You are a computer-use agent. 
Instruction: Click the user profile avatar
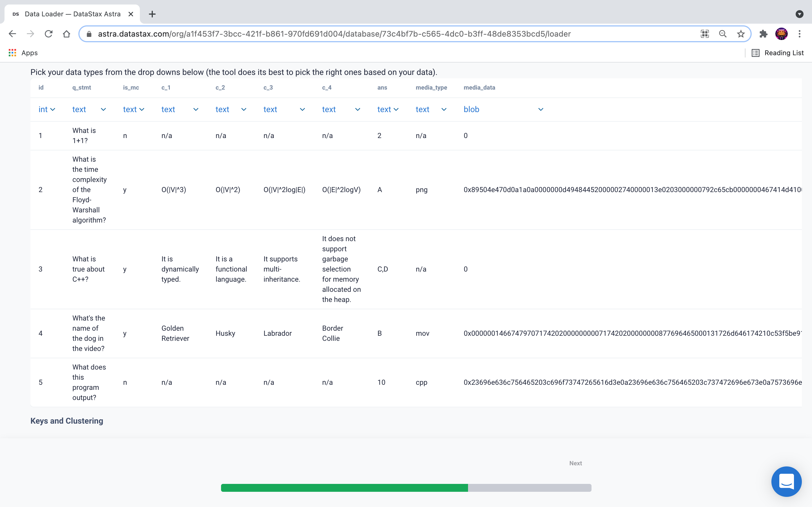point(782,34)
